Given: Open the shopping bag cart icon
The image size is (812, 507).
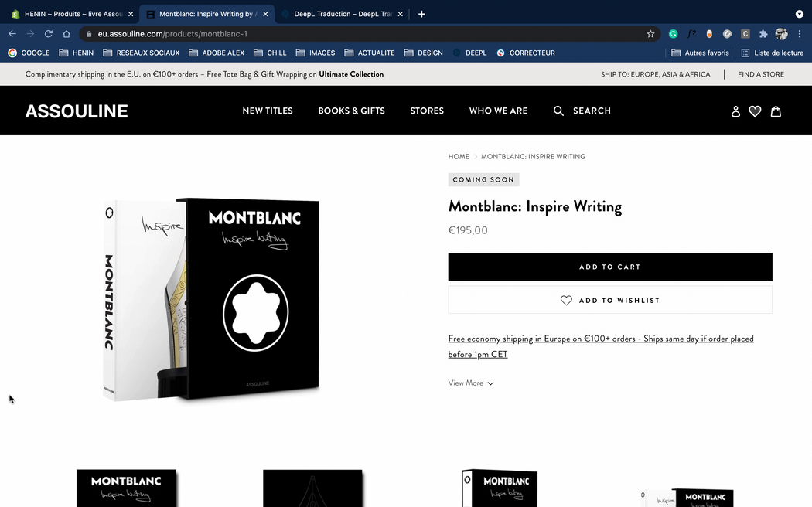Looking at the screenshot, I should (x=776, y=111).
